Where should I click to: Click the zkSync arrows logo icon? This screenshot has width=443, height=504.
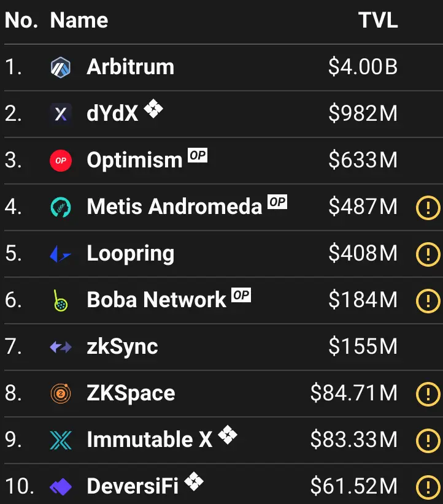(x=61, y=347)
